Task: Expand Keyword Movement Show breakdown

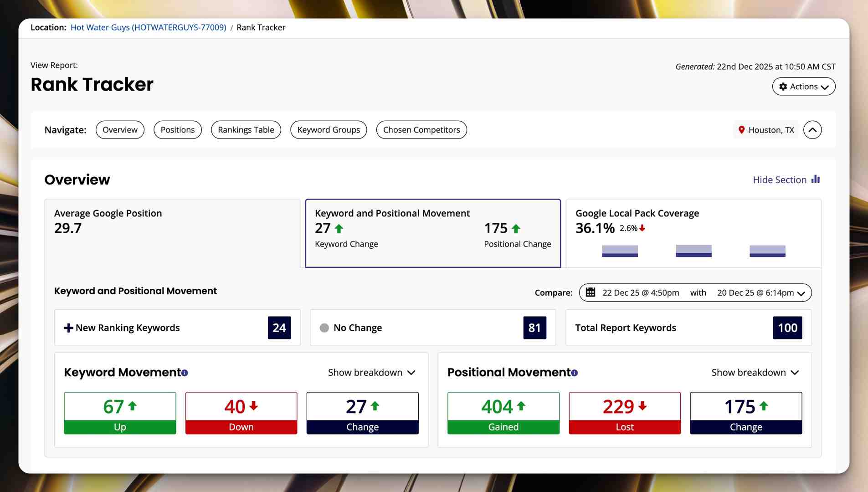Action: tap(371, 373)
